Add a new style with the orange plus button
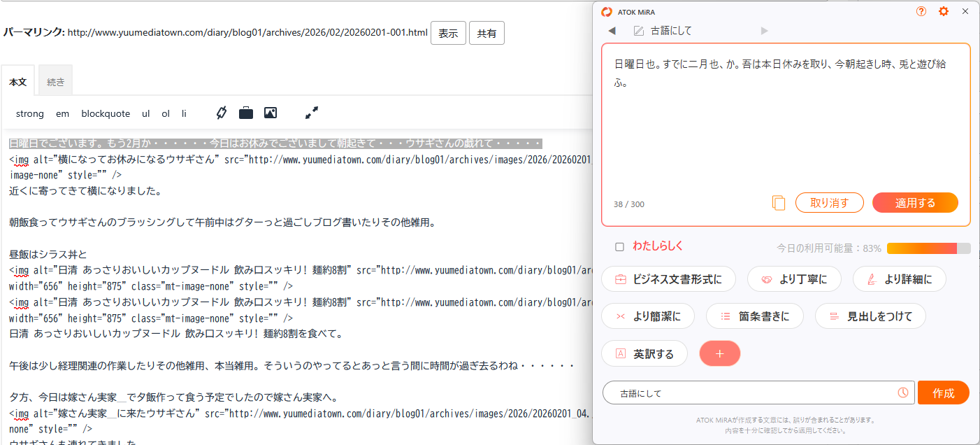Screen dimensions: 980x445 click(720, 353)
